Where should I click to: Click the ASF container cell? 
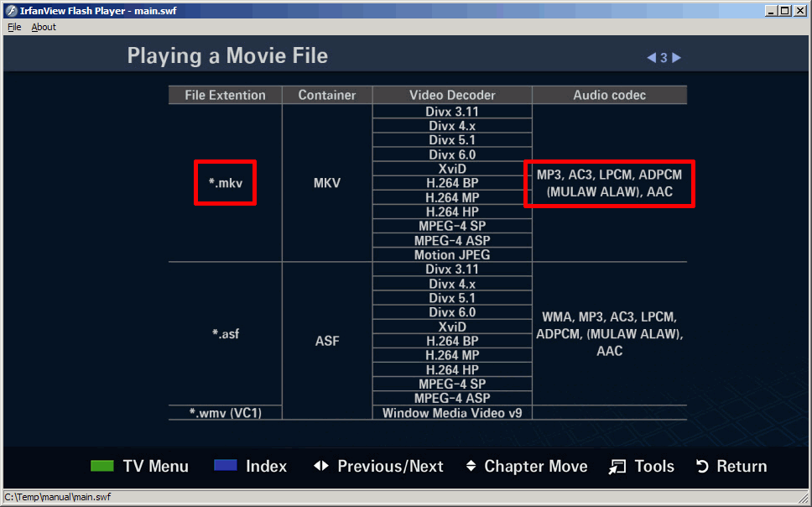[327, 341]
